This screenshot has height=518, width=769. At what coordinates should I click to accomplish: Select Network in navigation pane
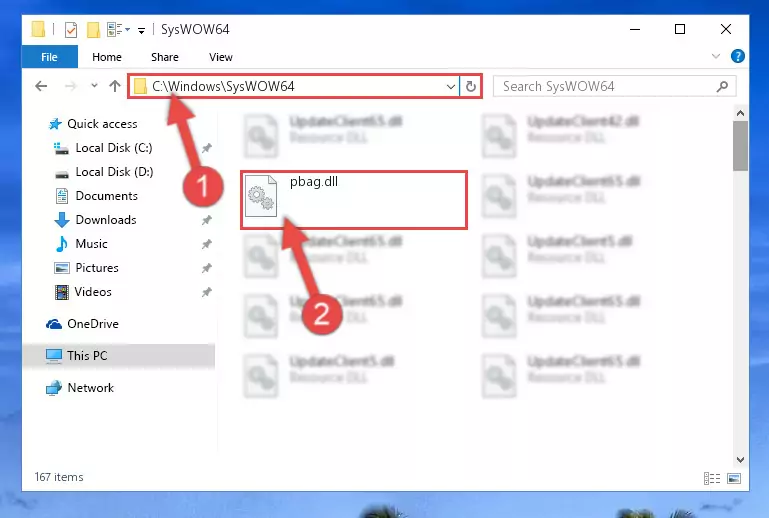click(80, 388)
